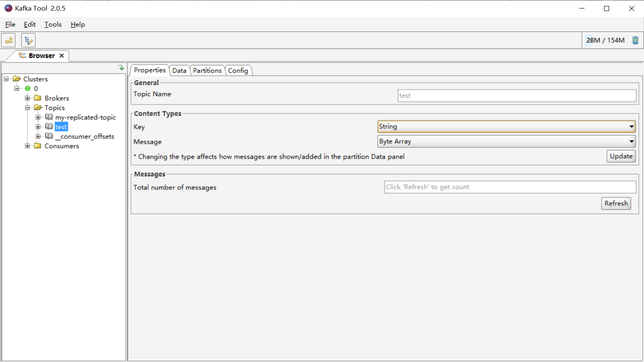Click the Browser tab's tree icon

pos(23,55)
